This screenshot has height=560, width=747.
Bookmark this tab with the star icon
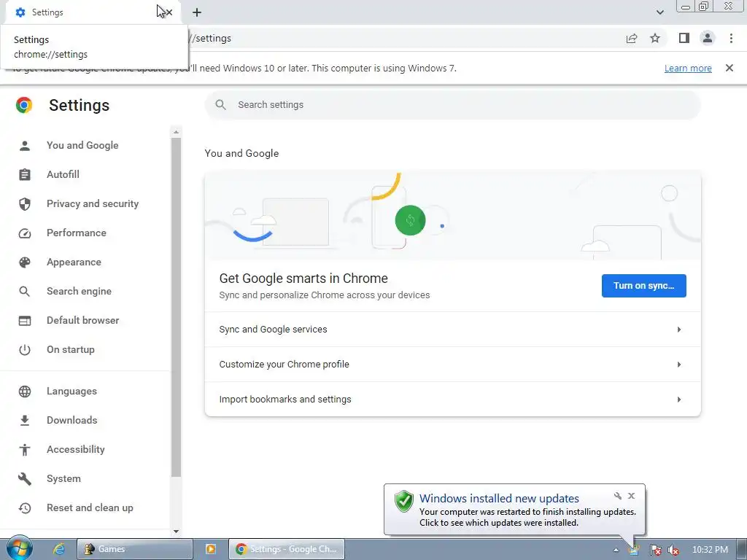(x=655, y=38)
